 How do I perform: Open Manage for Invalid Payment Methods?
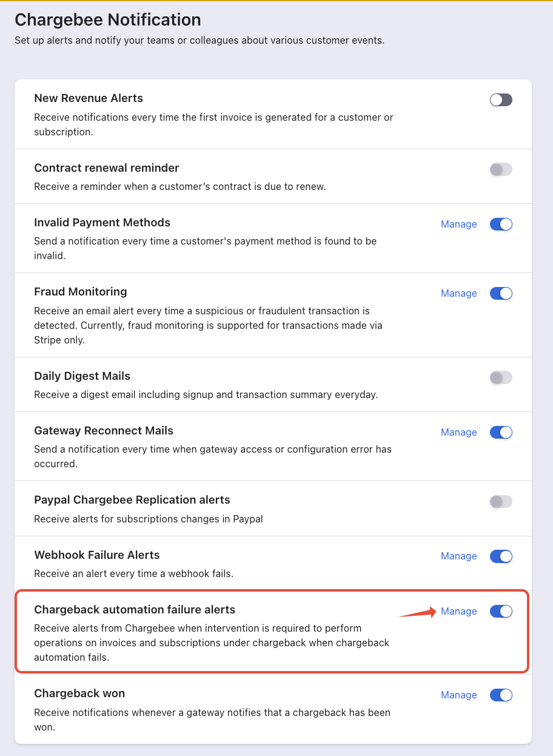458,224
